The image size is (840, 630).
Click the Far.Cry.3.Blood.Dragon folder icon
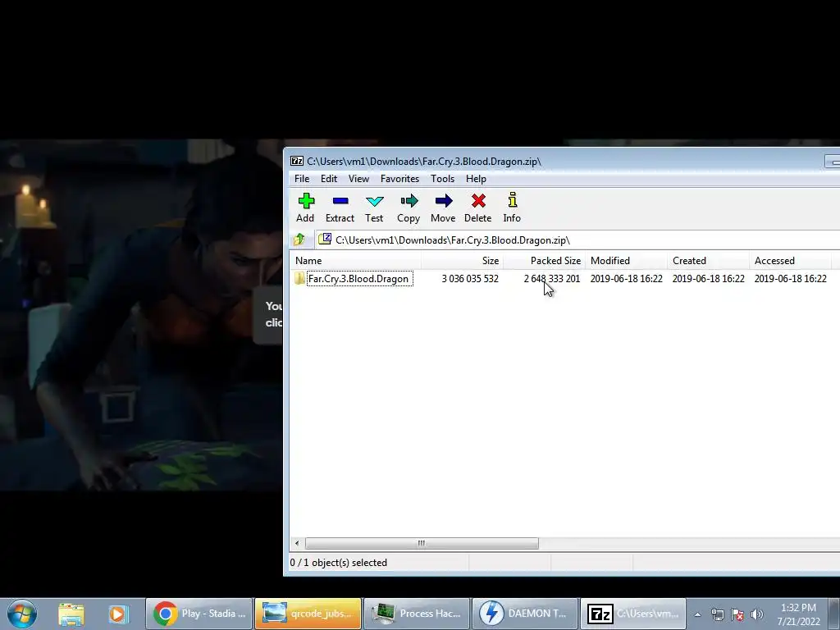299,279
